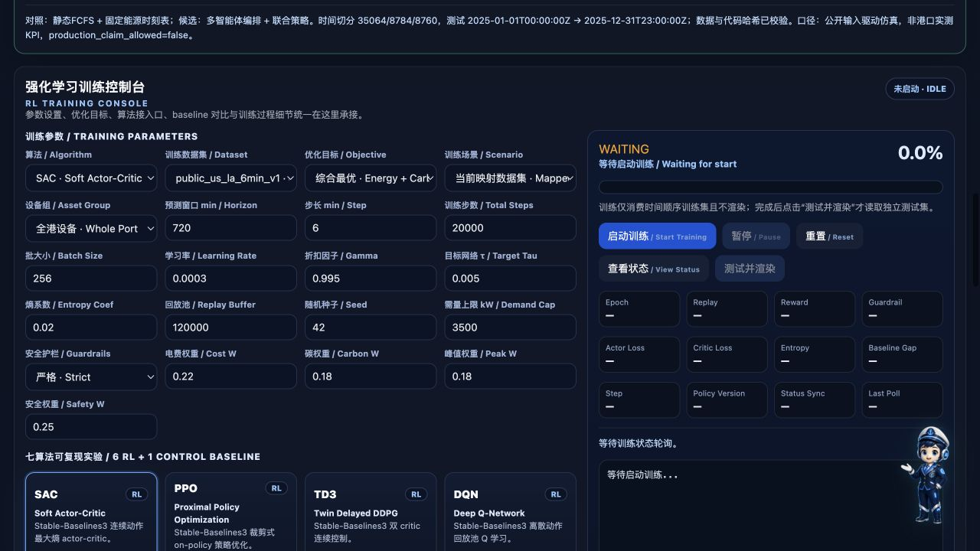Click the IDLE status badge
Viewport: 980px width, 551px height.
pos(920,89)
